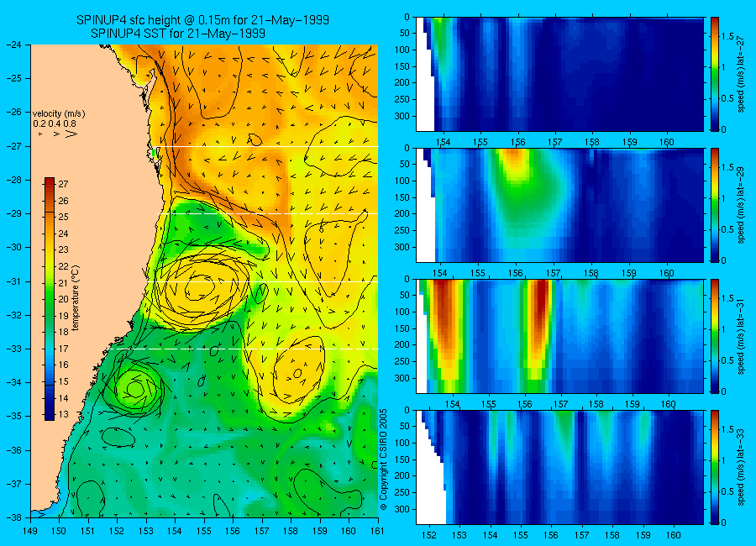756x546 pixels.
Task: Open the lat=-33 speed section plot
Action: (559, 467)
